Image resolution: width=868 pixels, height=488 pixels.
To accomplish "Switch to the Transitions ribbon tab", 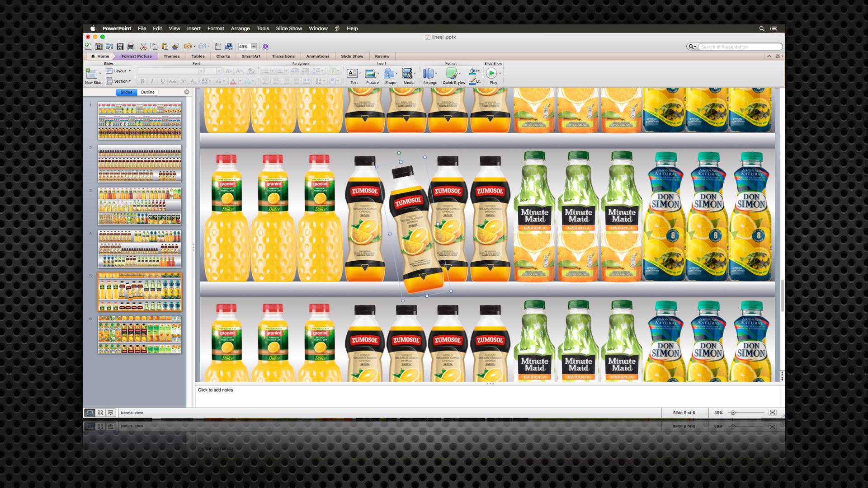I will tap(283, 56).
